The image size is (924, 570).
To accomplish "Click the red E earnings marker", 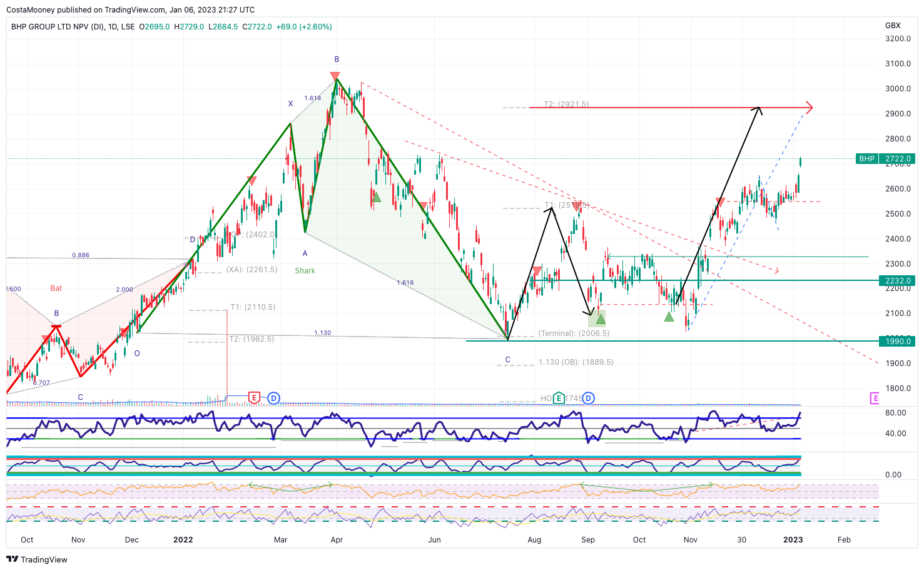I will 254,397.
